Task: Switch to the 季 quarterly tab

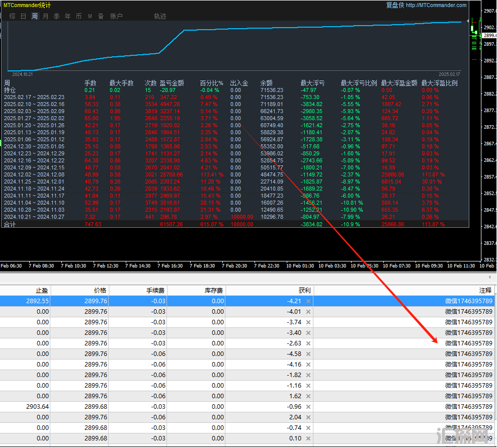Action: pyautogui.click(x=56, y=16)
